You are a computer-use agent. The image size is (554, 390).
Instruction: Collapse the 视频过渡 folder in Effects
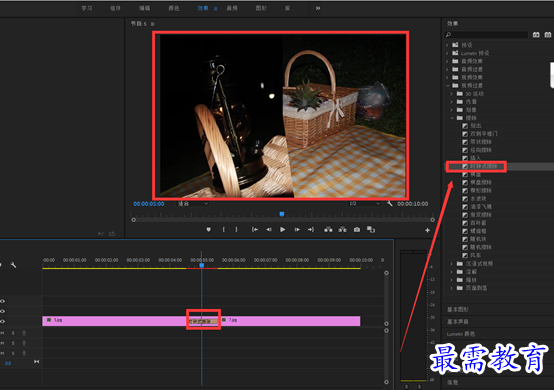[448, 85]
